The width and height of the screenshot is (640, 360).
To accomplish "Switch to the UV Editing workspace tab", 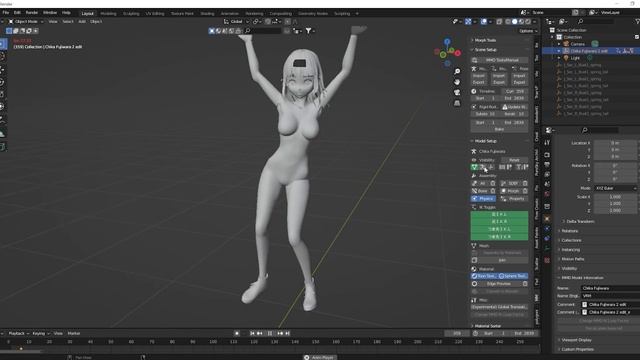I will [x=155, y=13].
